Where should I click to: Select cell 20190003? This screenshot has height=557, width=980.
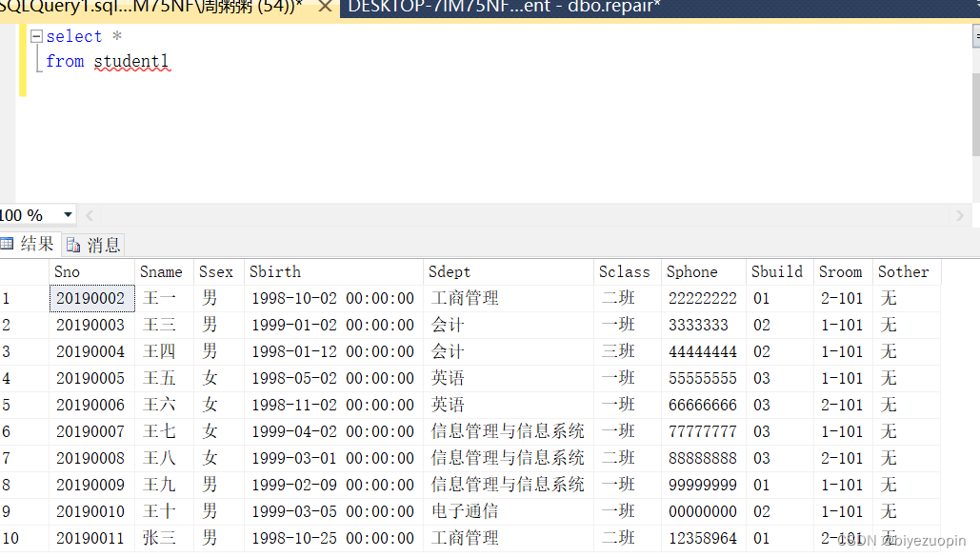pyautogui.click(x=91, y=325)
